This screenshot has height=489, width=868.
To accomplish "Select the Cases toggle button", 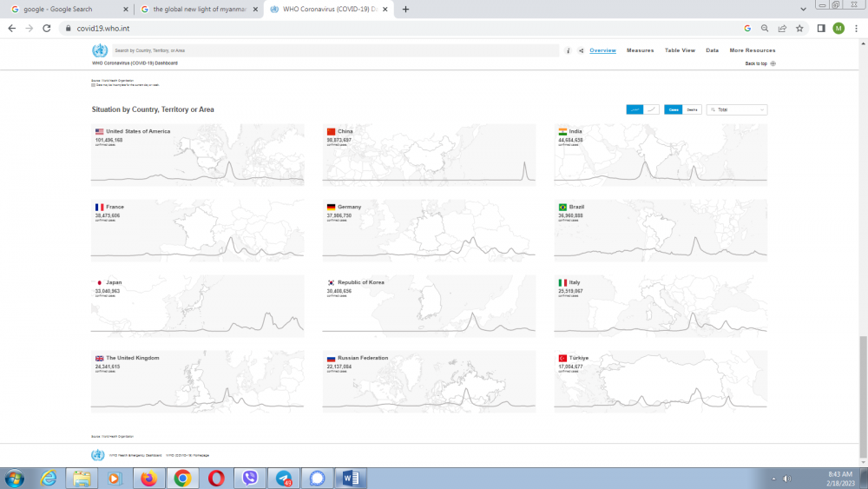I will pos(673,109).
